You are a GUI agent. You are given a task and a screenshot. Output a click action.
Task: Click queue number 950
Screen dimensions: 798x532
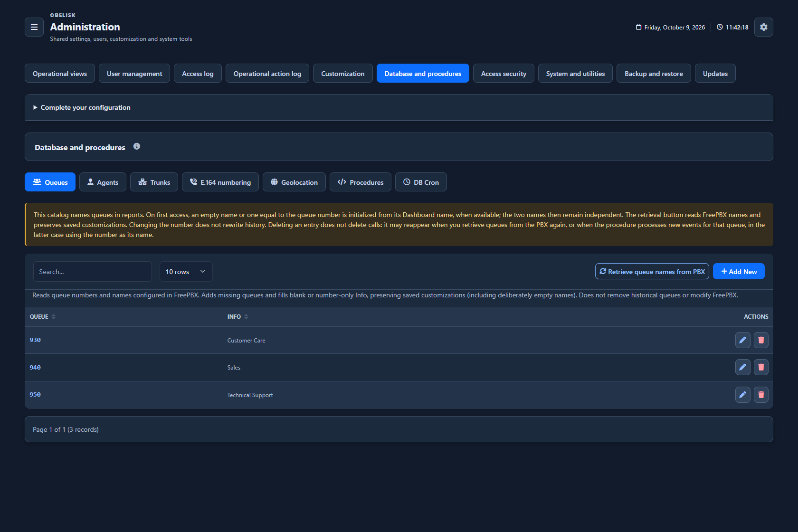click(35, 395)
